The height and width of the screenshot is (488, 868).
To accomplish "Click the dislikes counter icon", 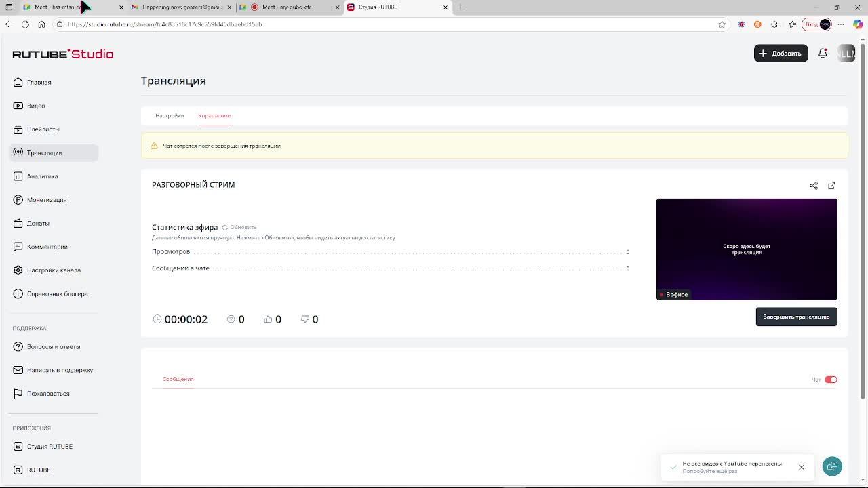I will (x=304, y=319).
